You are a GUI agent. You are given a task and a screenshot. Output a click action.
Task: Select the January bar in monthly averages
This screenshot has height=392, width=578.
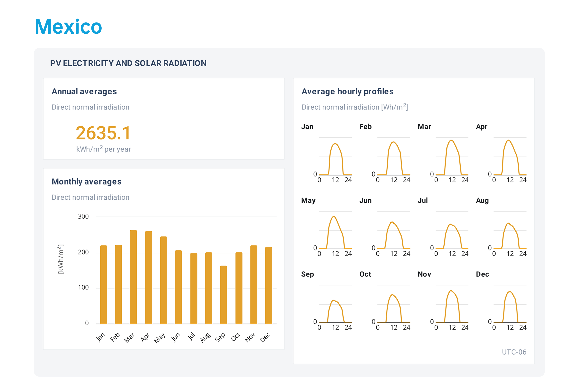point(103,285)
